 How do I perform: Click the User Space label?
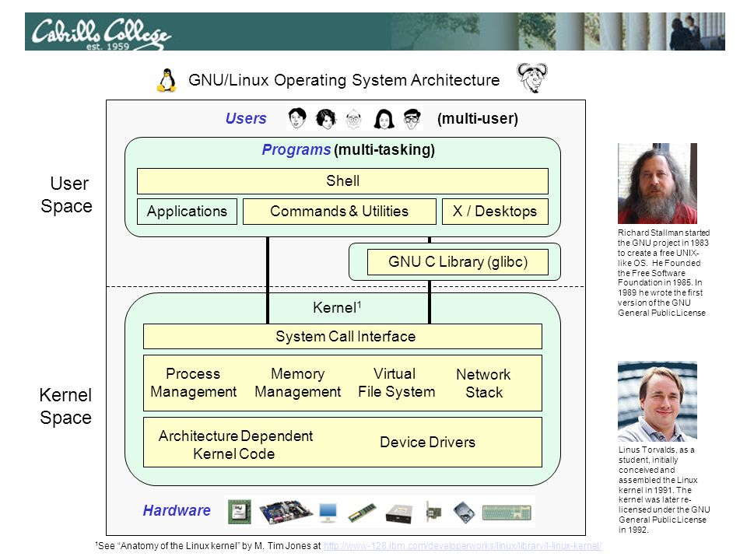(x=67, y=194)
